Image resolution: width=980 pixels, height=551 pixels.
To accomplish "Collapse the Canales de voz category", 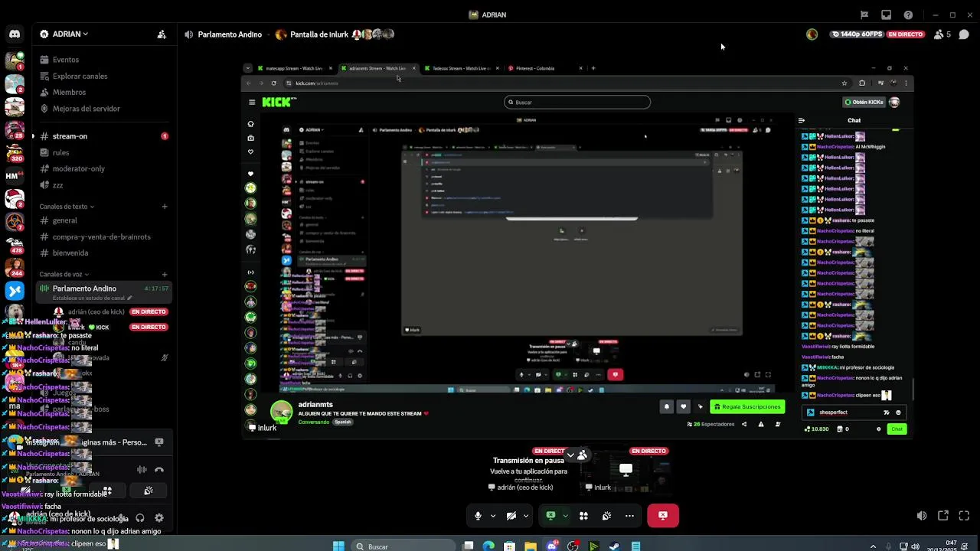I will pyautogui.click(x=64, y=274).
